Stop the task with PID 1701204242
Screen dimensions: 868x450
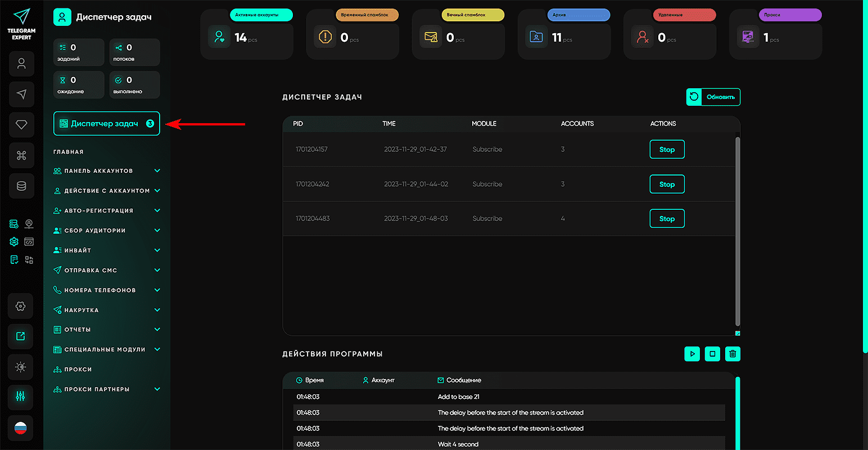[x=667, y=184]
